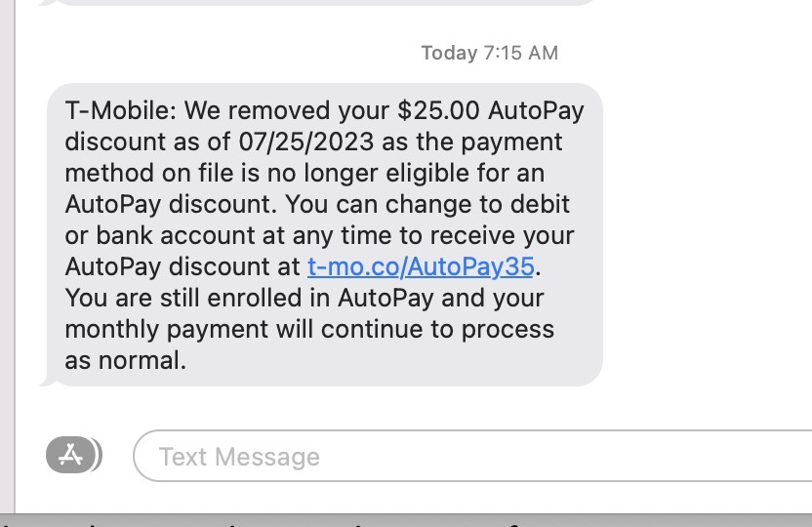Click the "7:15 AM" time in the timestamp
This screenshot has width=812, height=527.
[521, 53]
